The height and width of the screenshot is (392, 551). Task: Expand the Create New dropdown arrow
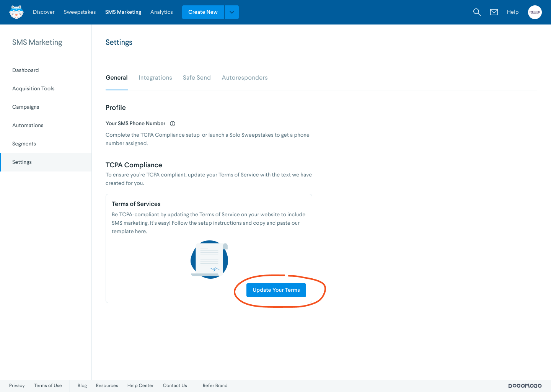tap(232, 12)
